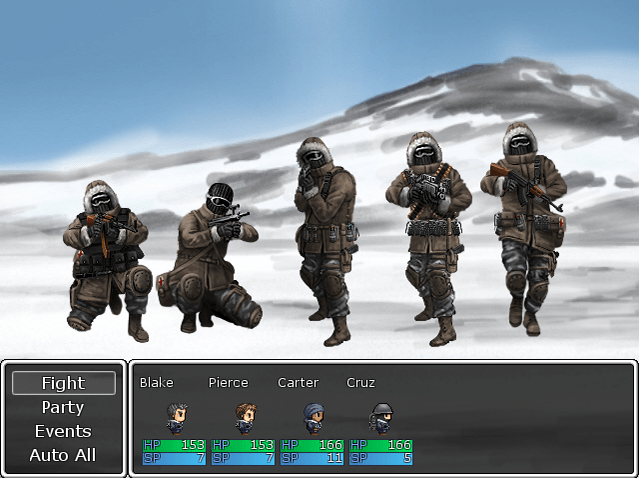Click Pierce's green HP bar
The width and height of the screenshot is (639, 478).
(243, 444)
